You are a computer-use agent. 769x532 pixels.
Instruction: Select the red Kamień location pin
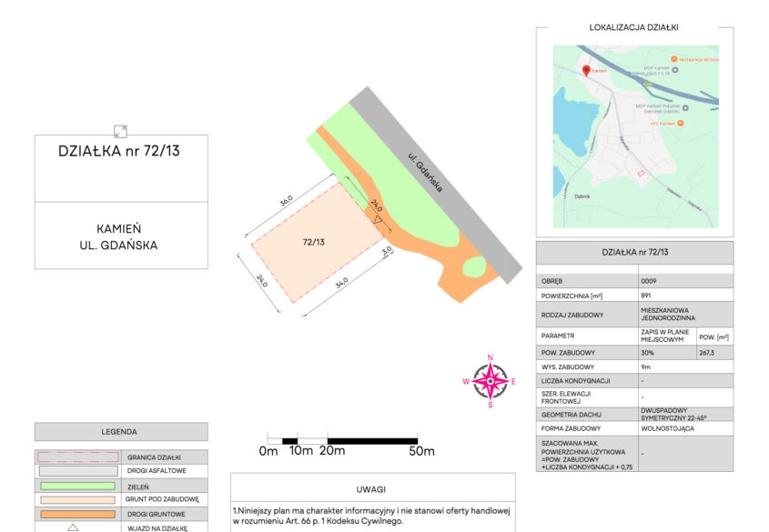pyautogui.click(x=586, y=71)
